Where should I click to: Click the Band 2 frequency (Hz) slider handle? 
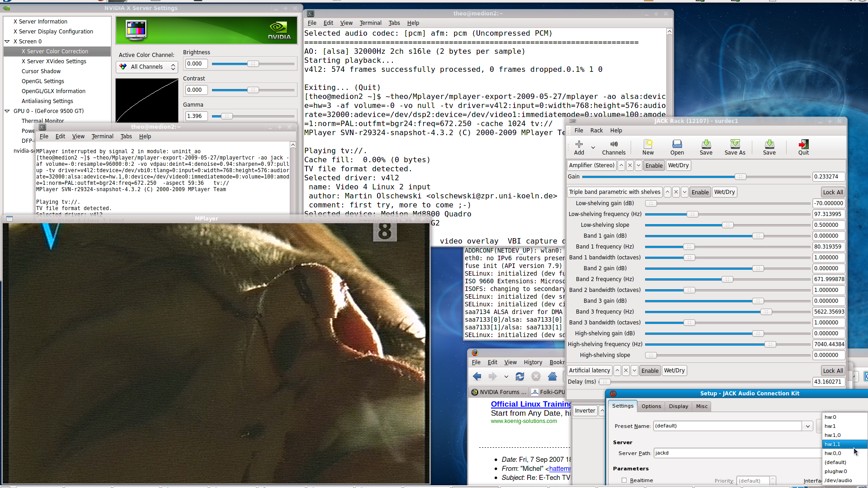click(727, 279)
